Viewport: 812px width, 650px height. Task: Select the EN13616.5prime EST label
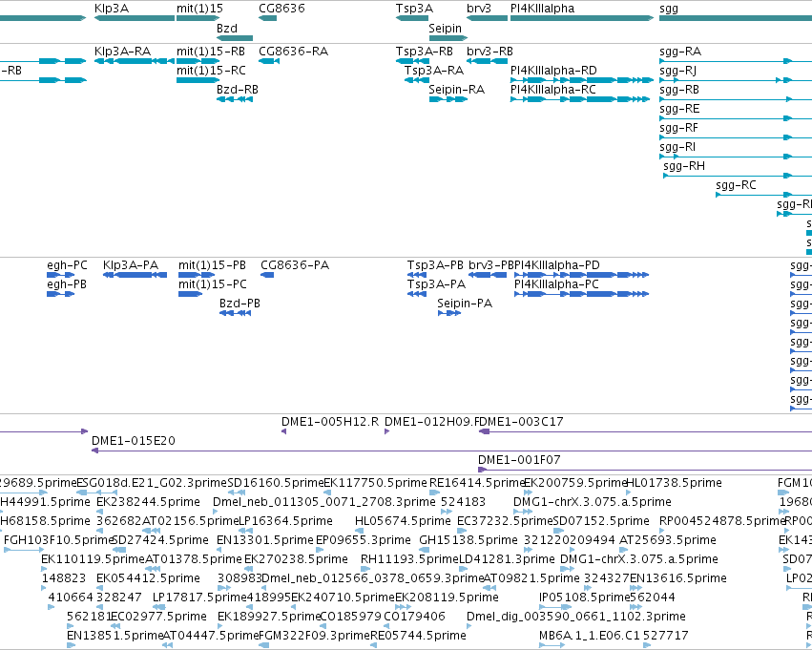click(x=678, y=578)
